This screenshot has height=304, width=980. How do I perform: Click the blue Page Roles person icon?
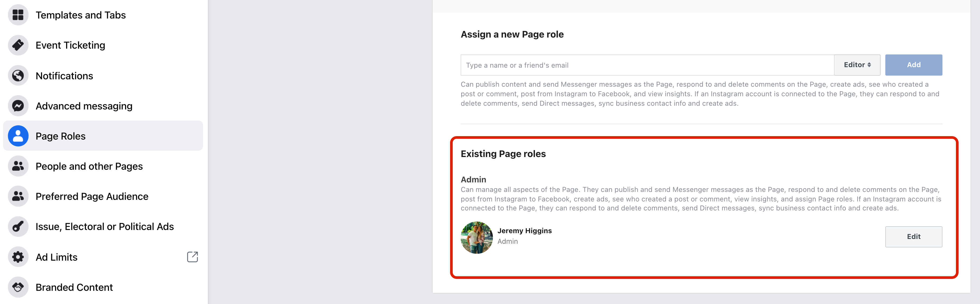(x=18, y=136)
